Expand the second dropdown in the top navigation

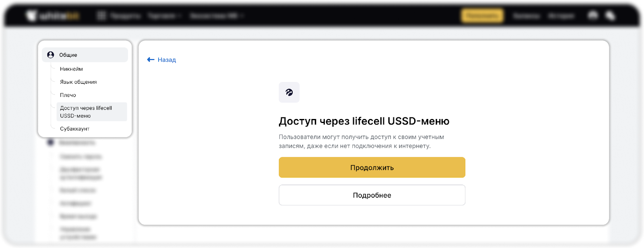click(165, 16)
